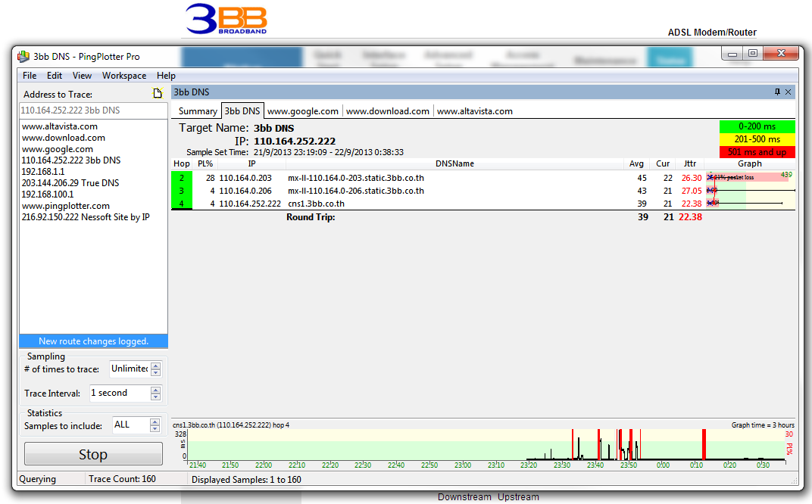The height and width of the screenshot is (504, 812).
Task: Click IP 110.164.0.203 in hop table
Action: 245,178
